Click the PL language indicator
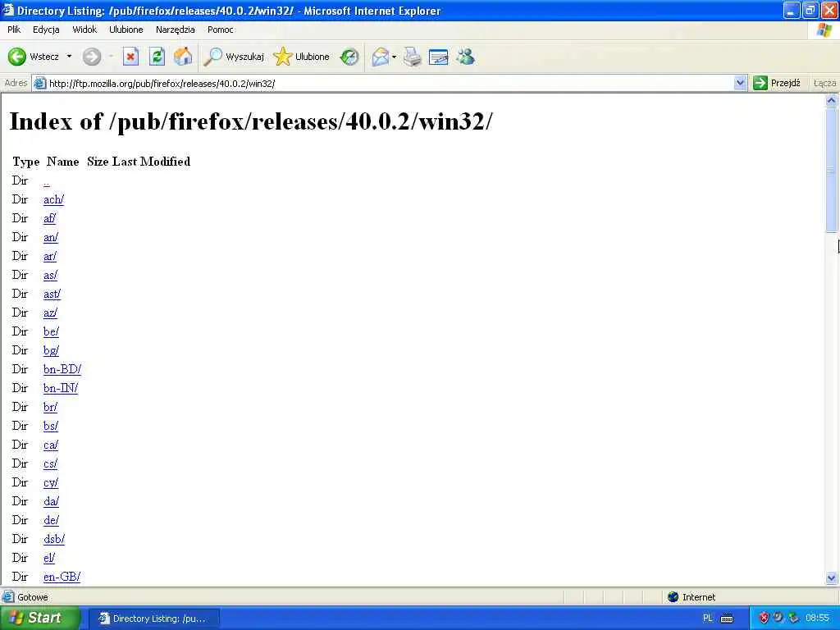The width and height of the screenshot is (840, 630). (x=707, y=619)
